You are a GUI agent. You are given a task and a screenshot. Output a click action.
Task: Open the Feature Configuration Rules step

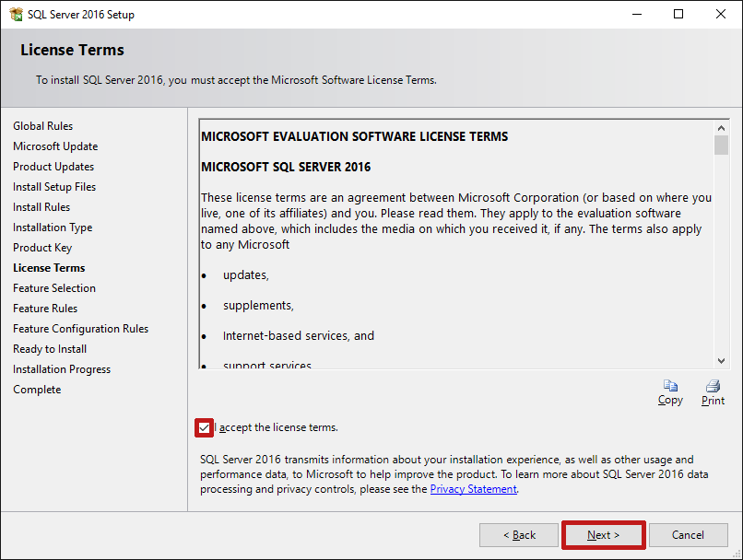point(80,328)
